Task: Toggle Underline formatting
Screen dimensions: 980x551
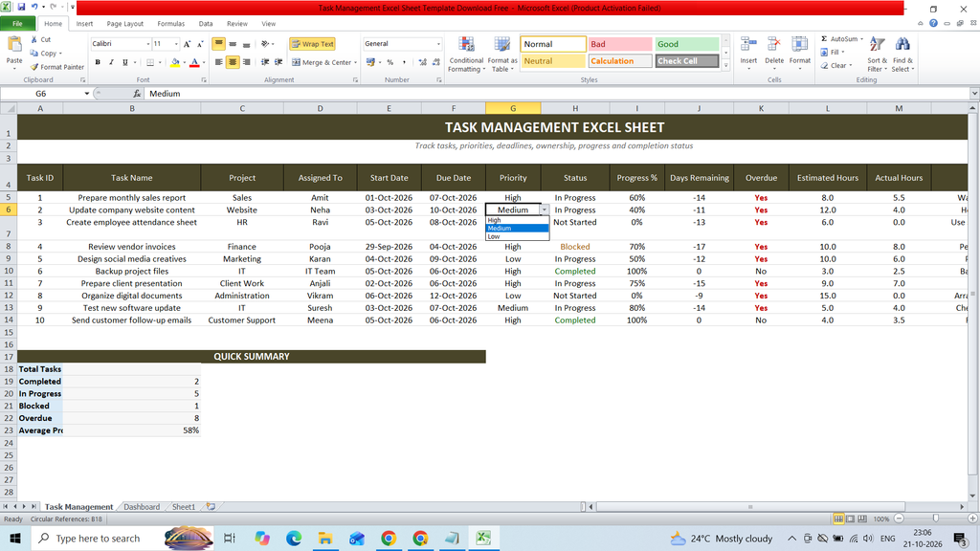Action: pyautogui.click(x=125, y=62)
